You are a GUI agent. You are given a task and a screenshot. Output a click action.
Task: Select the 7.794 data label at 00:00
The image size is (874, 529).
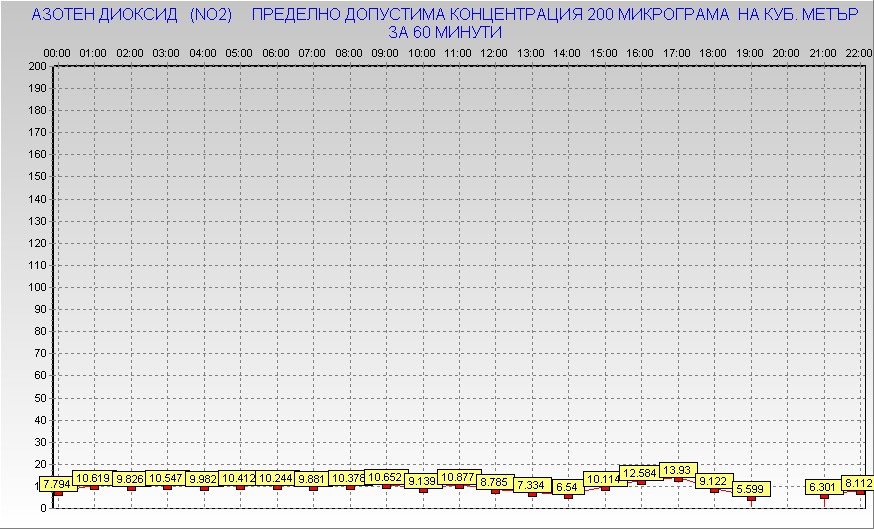(56, 485)
